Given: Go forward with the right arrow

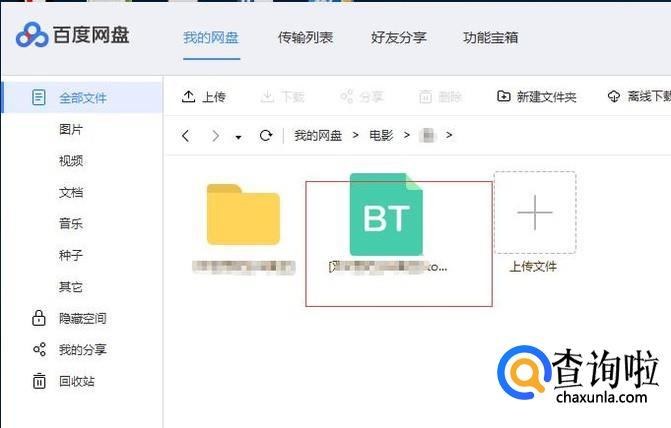Looking at the screenshot, I should pos(214,136).
